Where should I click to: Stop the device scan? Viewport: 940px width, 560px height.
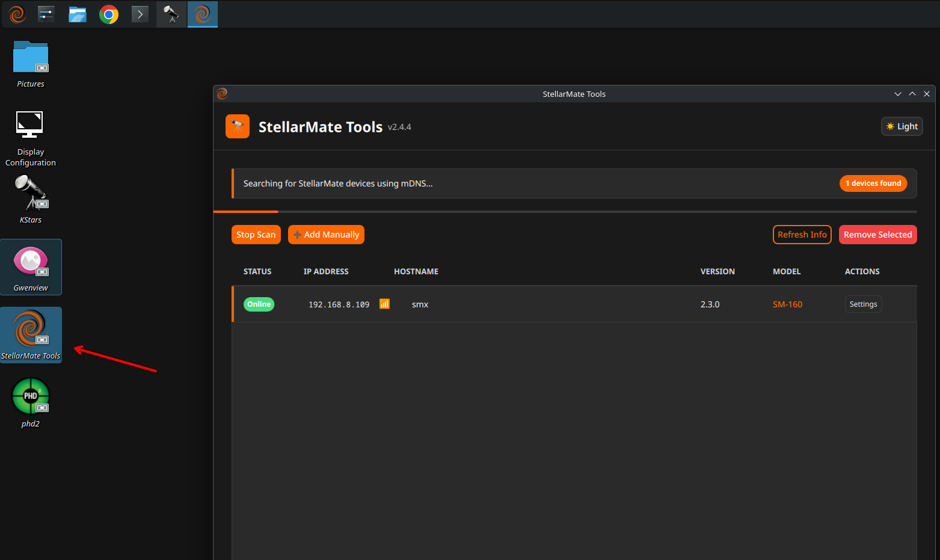coord(256,235)
